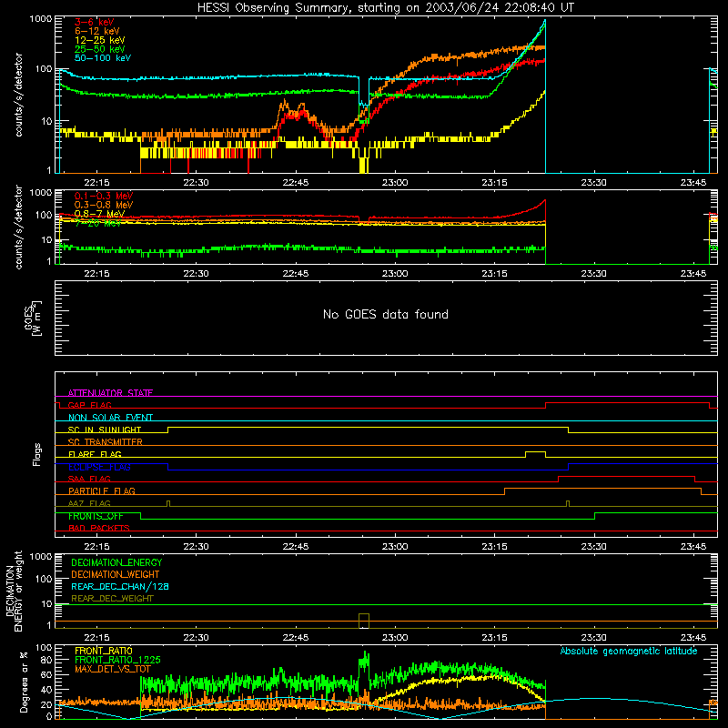Select the BAD_PACKETS flag label
The image size is (728, 728).
99,528
